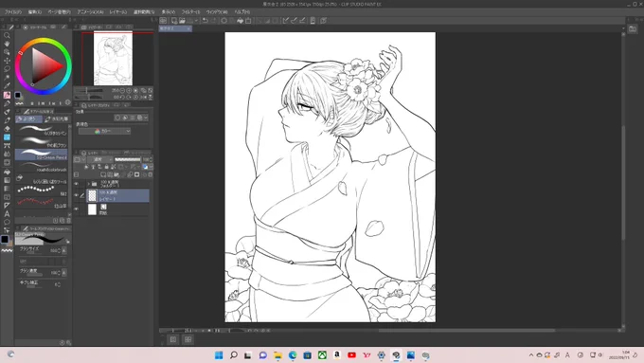Click Clear/circle icon in command bar
The image size is (644, 363).
click(x=224, y=21)
